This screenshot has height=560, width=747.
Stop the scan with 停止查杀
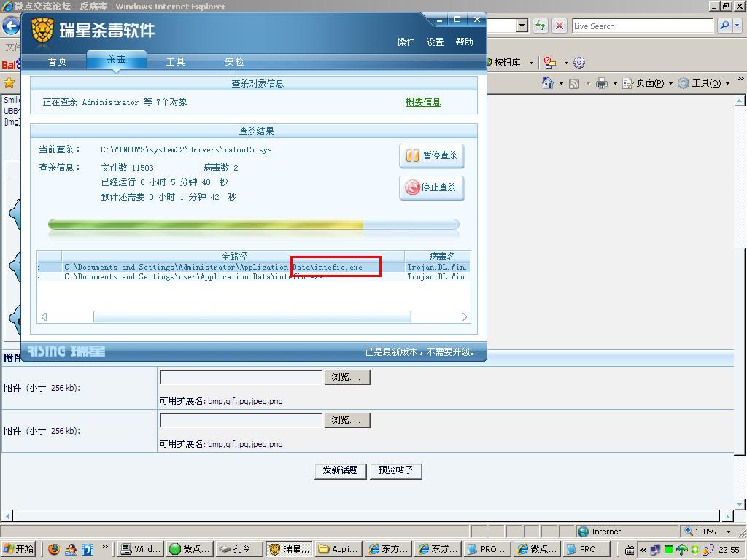coord(432,187)
